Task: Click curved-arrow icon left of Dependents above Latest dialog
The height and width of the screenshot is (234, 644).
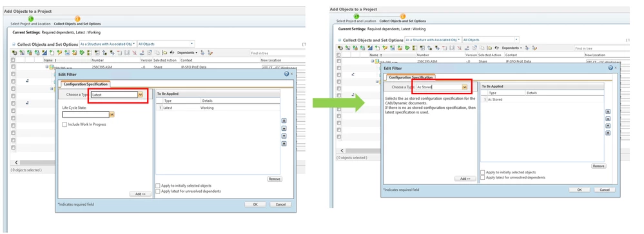Action: (172, 53)
